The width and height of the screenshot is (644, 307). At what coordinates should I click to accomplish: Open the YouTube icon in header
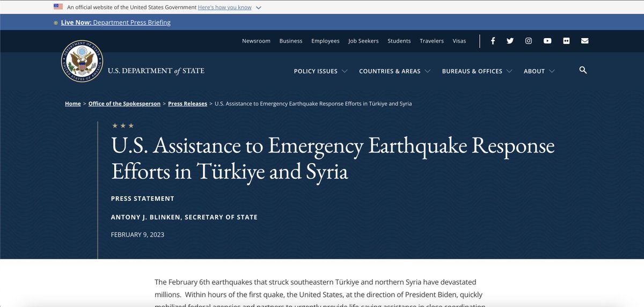click(547, 41)
